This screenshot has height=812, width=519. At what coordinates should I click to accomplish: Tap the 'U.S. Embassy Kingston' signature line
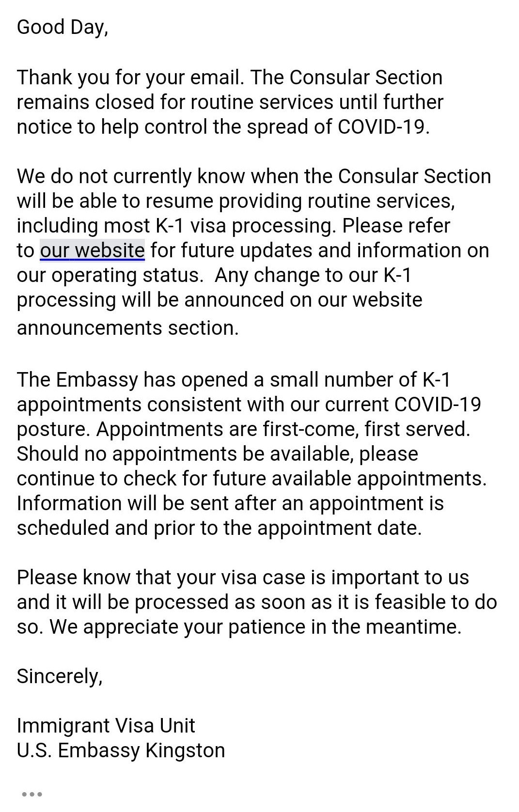[x=121, y=750]
